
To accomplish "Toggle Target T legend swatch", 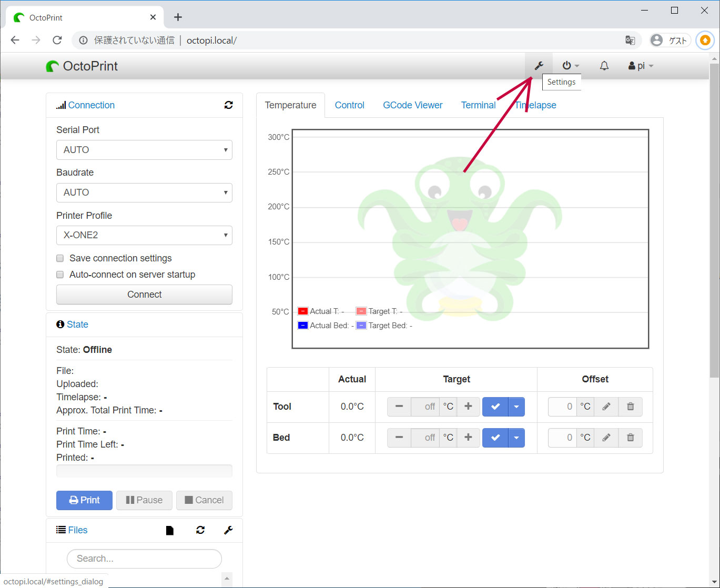I will pos(361,311).
